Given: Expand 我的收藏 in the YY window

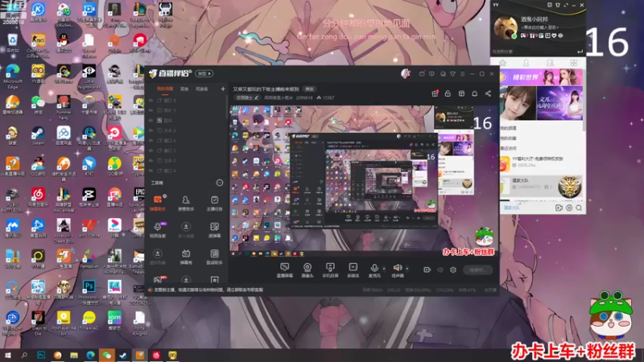Looking at the screenshot, I should [x=508, y=138].
